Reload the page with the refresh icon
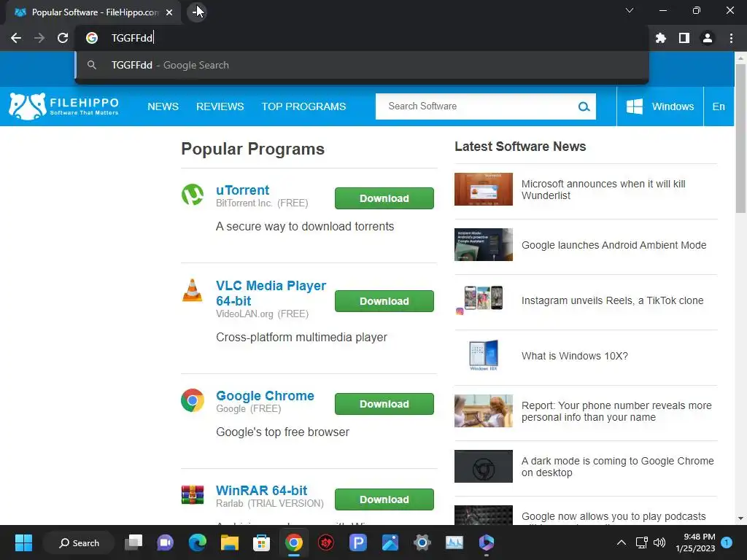This screenshot has width=747, height=560. (x=63, y=38)
